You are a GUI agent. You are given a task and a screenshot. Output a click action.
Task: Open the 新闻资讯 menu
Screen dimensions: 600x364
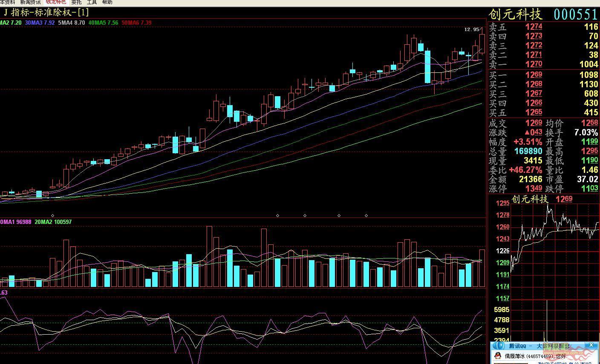30,2
